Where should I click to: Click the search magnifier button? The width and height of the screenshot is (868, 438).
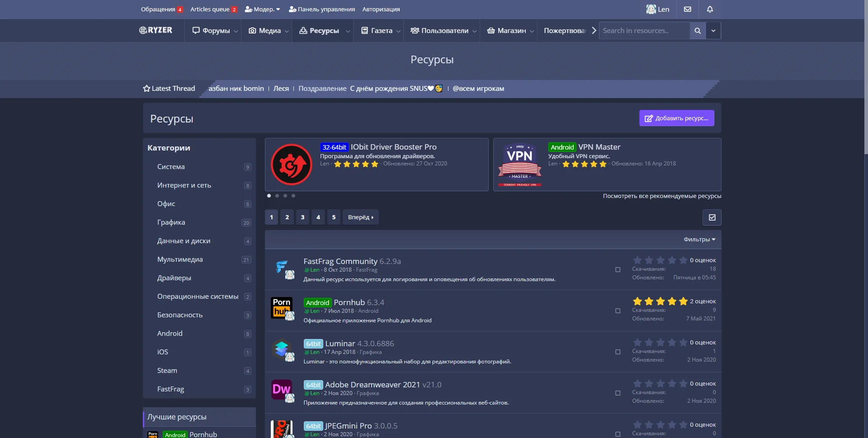click(x=698, y=31)
